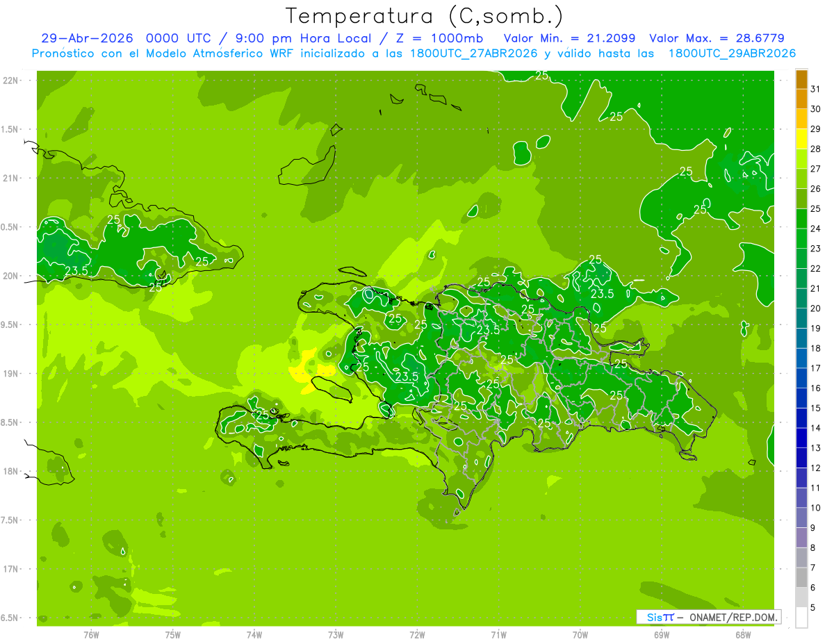Click the 17N latitude axis label

point(11,569)
